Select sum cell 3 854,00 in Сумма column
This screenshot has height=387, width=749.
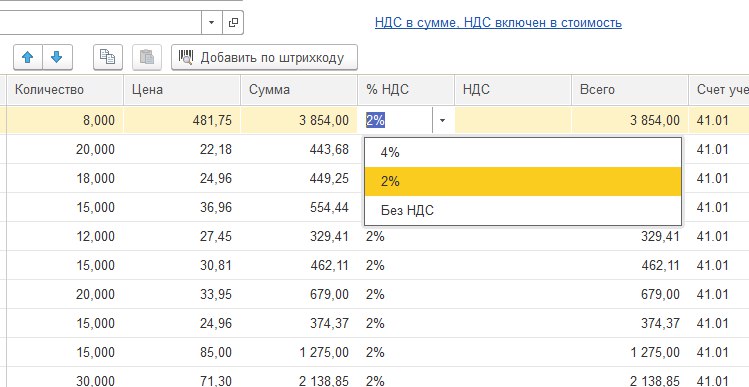pyautogui.click(x=299, y=120)
